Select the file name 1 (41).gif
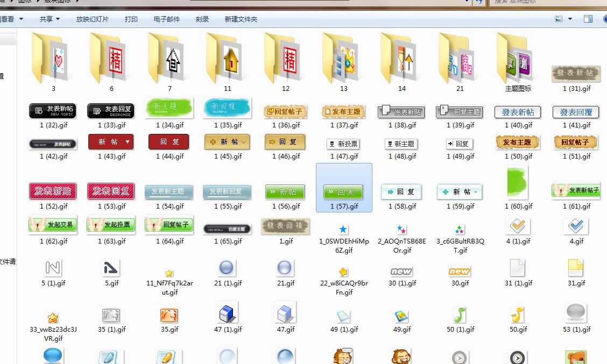This screenshot has height=364, width=607. pos(576,125)
